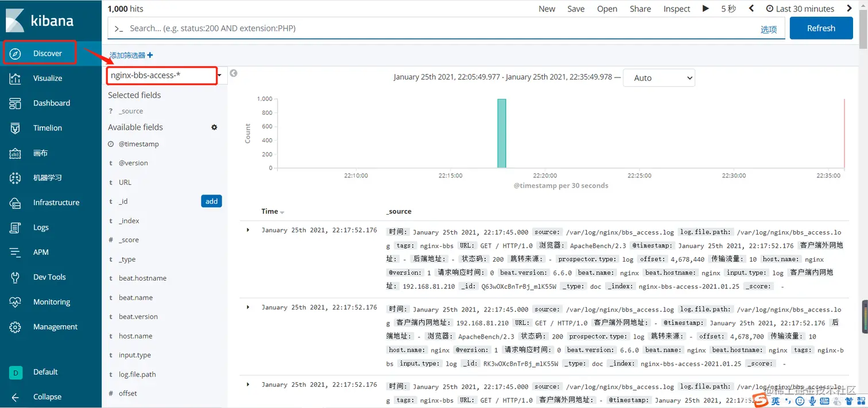Click the _source column header

coord(399,212)
